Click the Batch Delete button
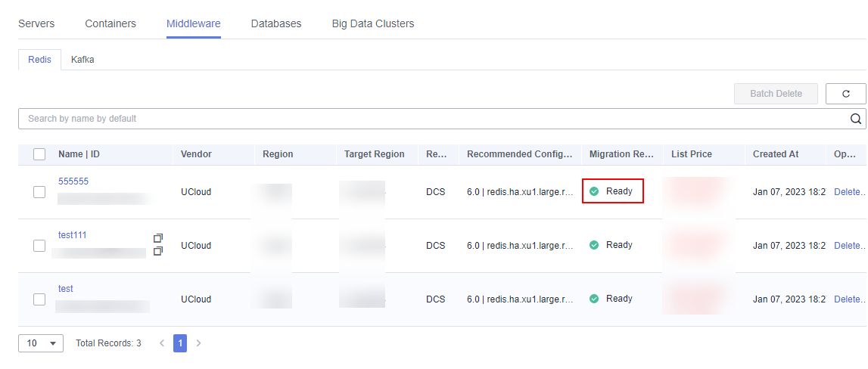This screenshot has height=369, width=868. point(776,94)
